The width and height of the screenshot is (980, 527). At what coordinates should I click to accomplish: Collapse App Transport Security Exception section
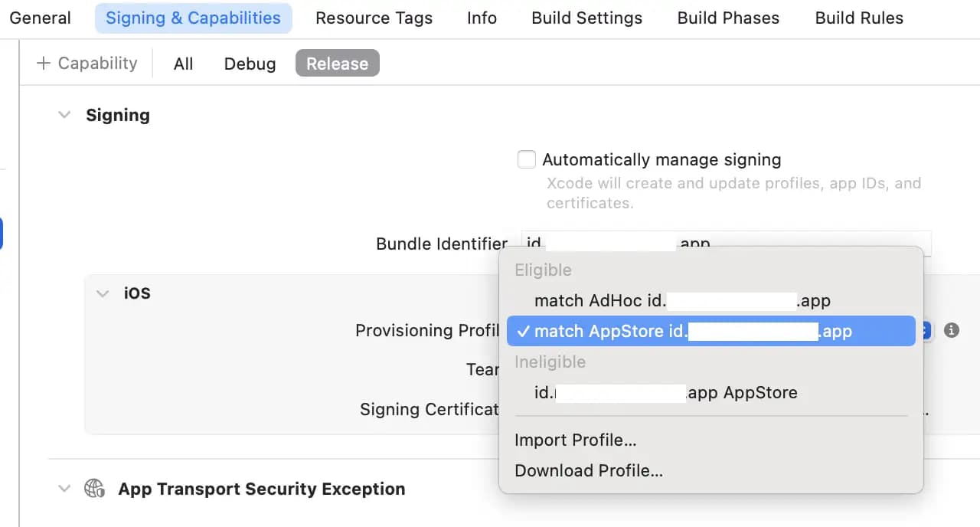coord(65,489)
